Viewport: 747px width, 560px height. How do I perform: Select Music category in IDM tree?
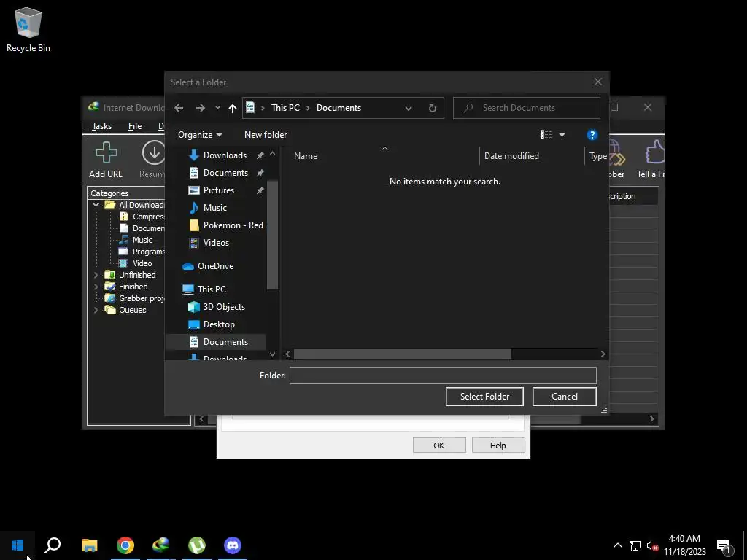point(142,240)
